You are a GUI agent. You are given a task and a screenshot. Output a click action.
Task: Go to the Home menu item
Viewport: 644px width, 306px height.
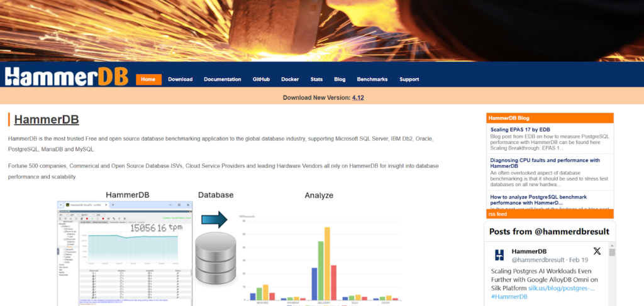(x=148, y=80)
